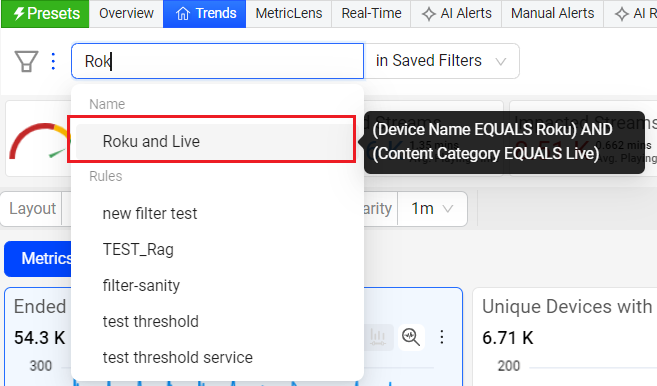This screenshot has width=657, height=386.
Task: Click the Presets lightning bolt button
Action: tap(45, 13)
